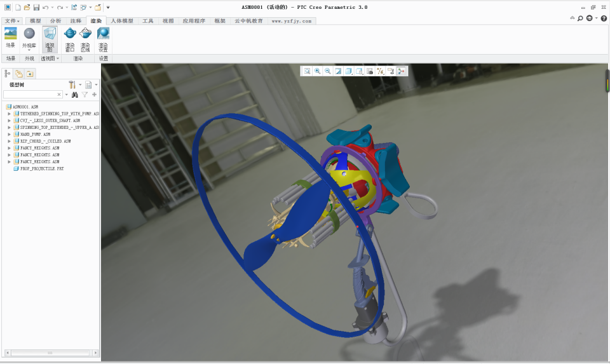Click the binoculars Find icon in model tree
This screenshot has height=364, width=610.
[x=75, y=95]
